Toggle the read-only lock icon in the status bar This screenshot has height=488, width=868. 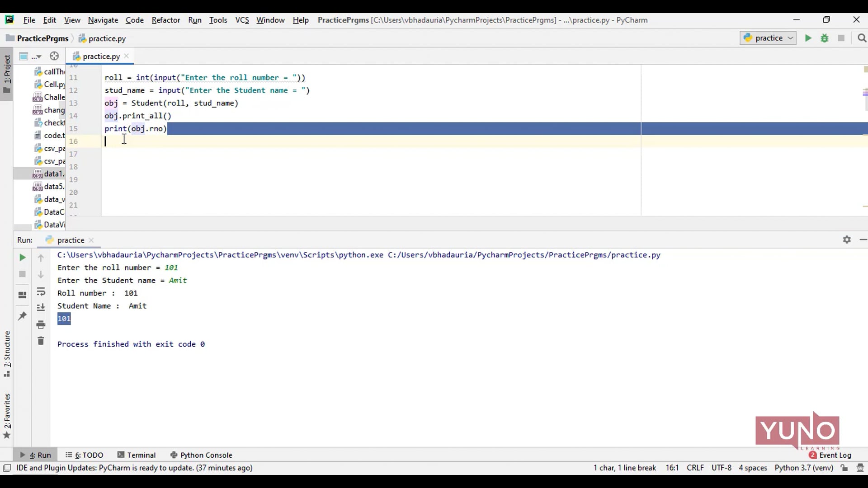pos(844,468)
